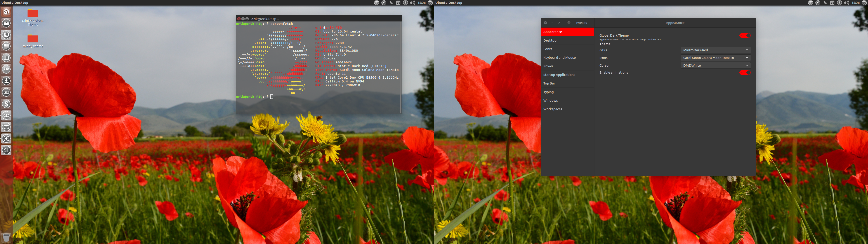The width and height of the screenshot is (868, 244).
Task: Open the Files manager in the launcher
Action: 6,23
